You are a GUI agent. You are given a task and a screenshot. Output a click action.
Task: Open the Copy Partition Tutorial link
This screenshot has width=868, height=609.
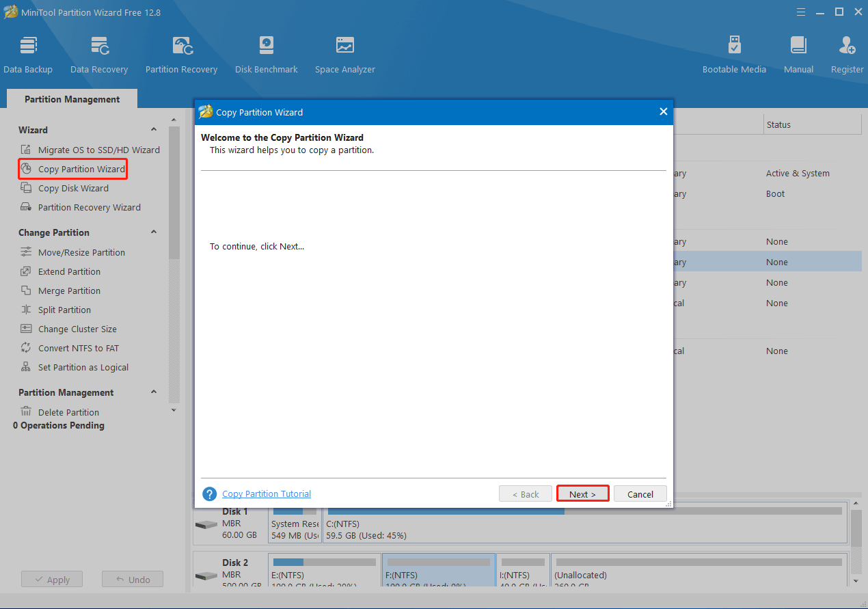pos(267,493)
